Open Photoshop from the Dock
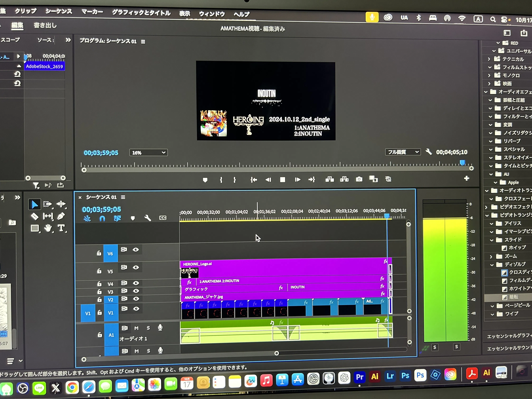Image resolution: width=532 pixels, height=399 pixels. [405, 376]
